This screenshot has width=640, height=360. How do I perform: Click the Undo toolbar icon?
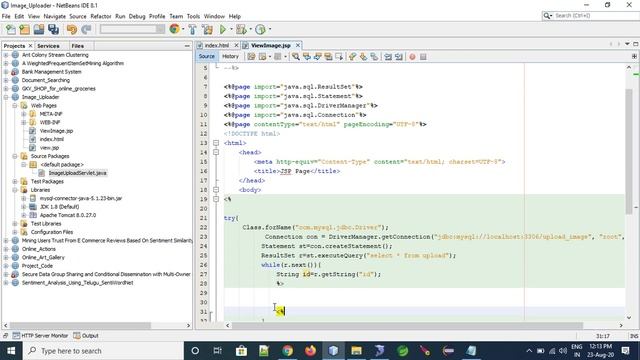tap(72, 29)
